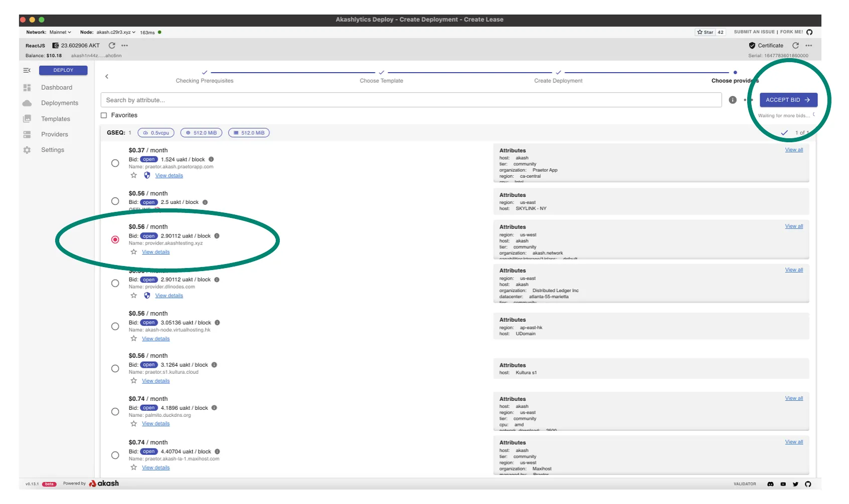
Task: Select the palmito.duckdns.org bid radio button
Action: (x=115, y=412)
